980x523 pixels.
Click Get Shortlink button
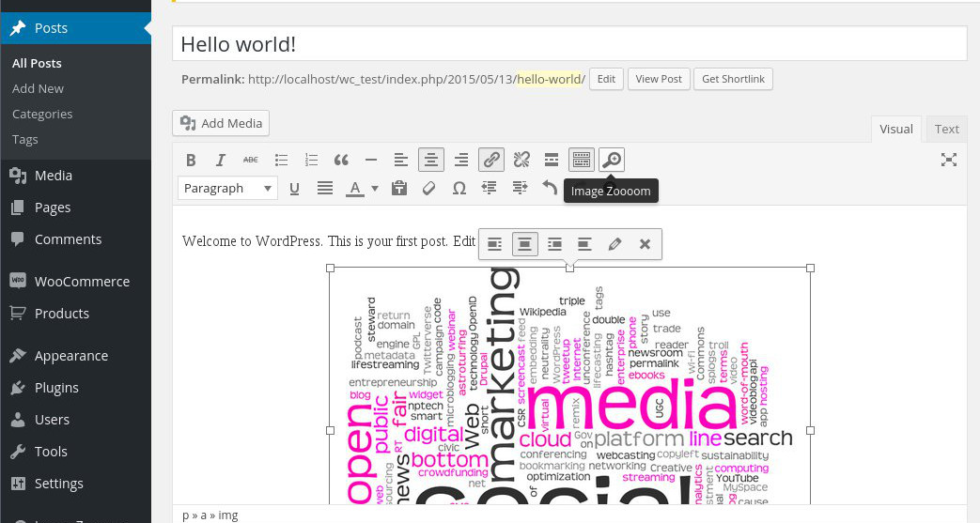(x=733, y=80)
